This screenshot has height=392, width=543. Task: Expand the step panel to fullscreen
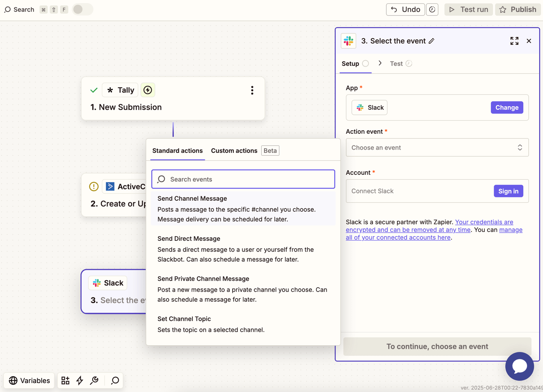[514, 41]
